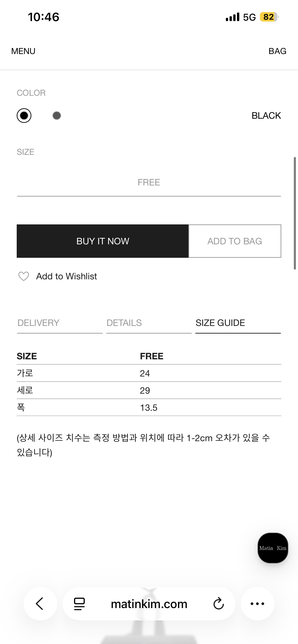Open the MENU navigation
Screen dimensions: 298x644
click(x=23, y=51)
